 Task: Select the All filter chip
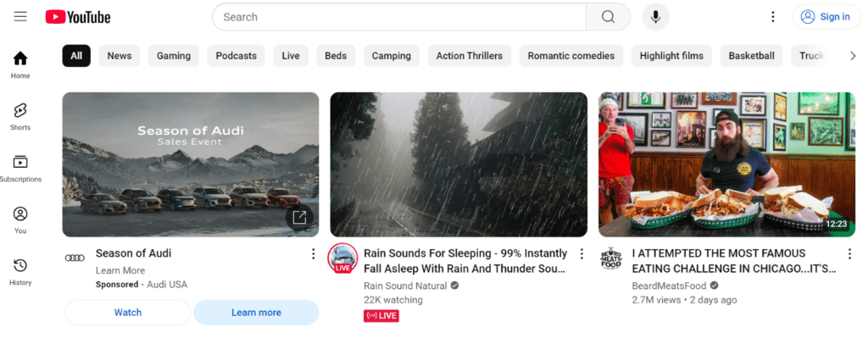(x=76, y=56)
